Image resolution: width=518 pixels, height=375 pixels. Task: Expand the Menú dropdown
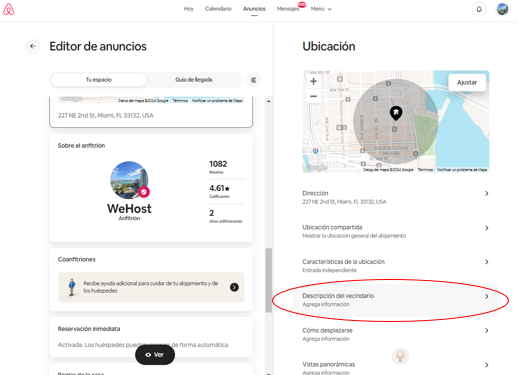pos(321,9)
